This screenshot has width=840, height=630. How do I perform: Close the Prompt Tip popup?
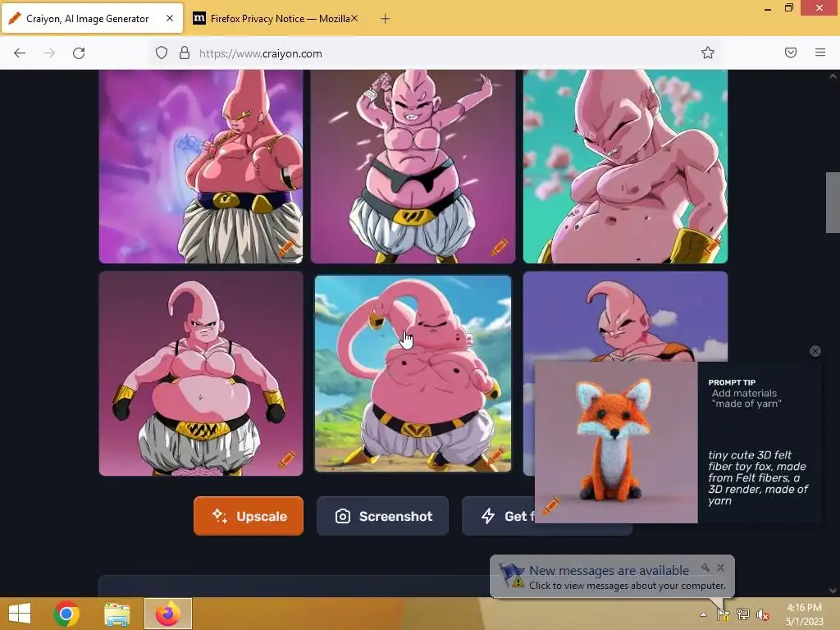coord(815,351)
